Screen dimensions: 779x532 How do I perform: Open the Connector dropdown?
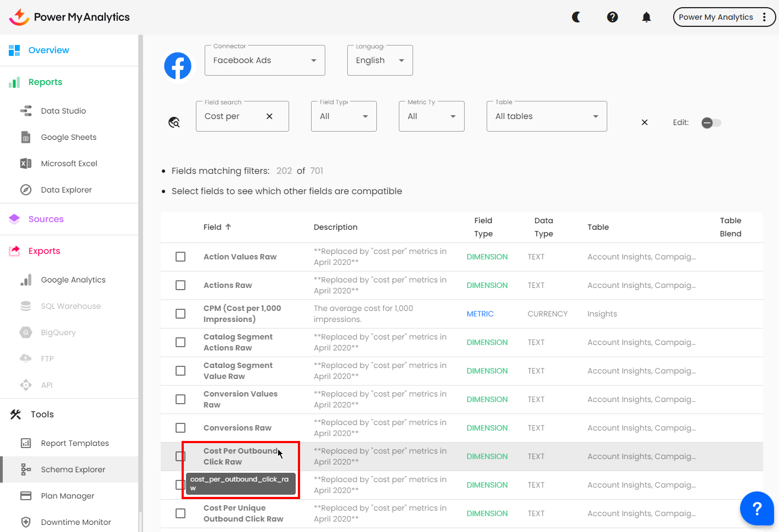click(264, 60)
